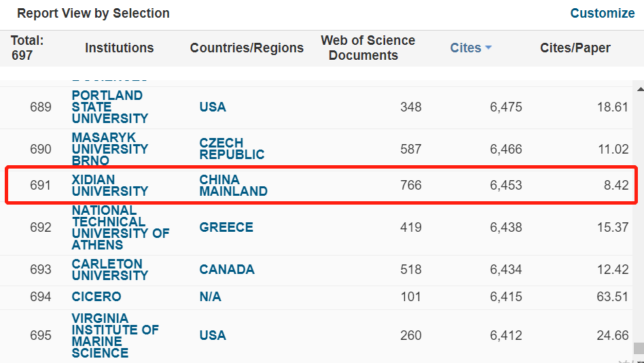Screen dimensions: 644x363
Task: Open Masaryk University Brno link
Action: [109, 149]
